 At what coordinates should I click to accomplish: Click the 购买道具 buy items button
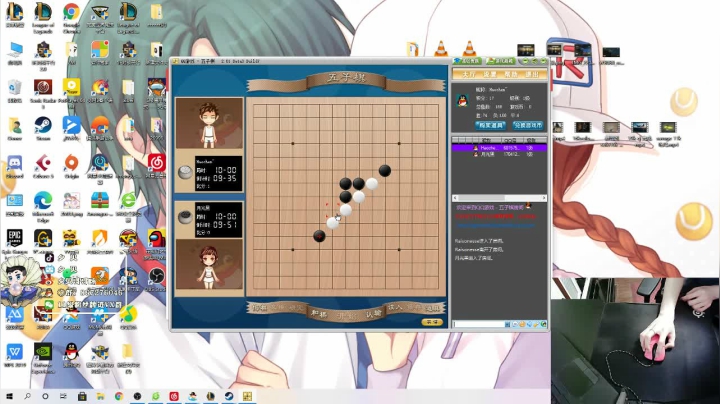490,125
